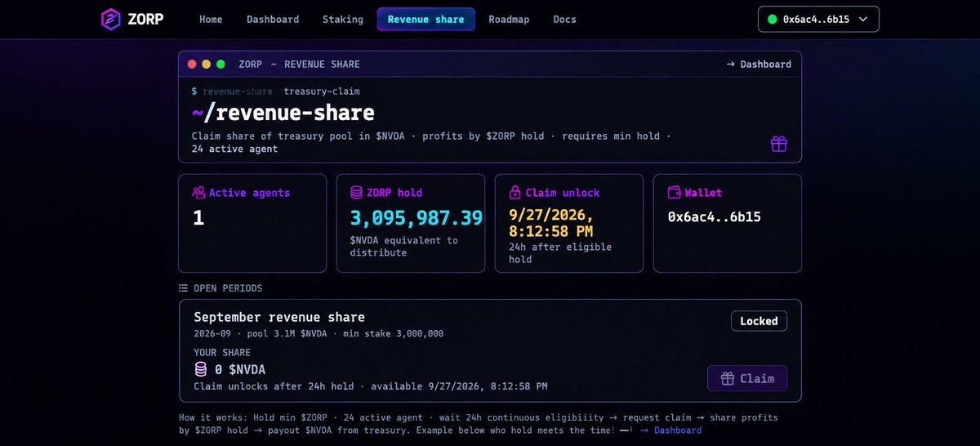Click the wallet dropdown chevron arrow
Screen dimensions: 980x446
click(x=864, y=19)
